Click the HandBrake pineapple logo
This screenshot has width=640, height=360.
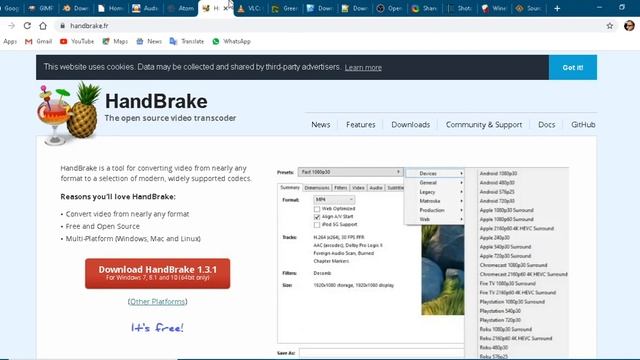pyautogui.click(x=69, y=113)
